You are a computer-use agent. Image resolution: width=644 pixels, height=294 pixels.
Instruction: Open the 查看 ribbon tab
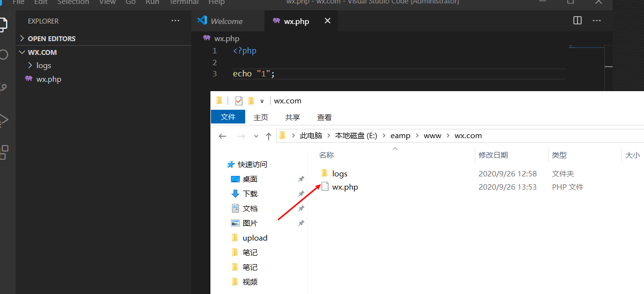(x=324, y=117)
